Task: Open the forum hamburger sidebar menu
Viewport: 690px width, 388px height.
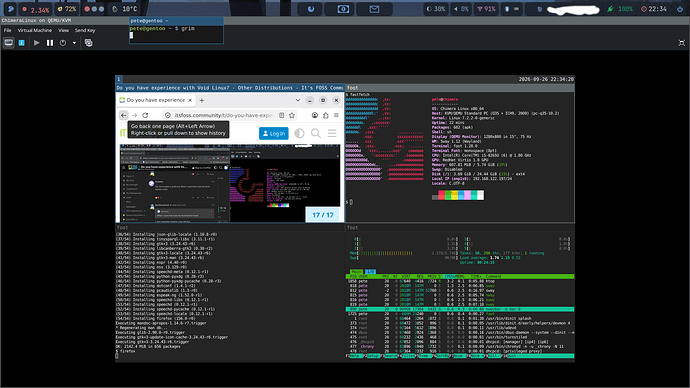Action: click(x=332, y=133)
